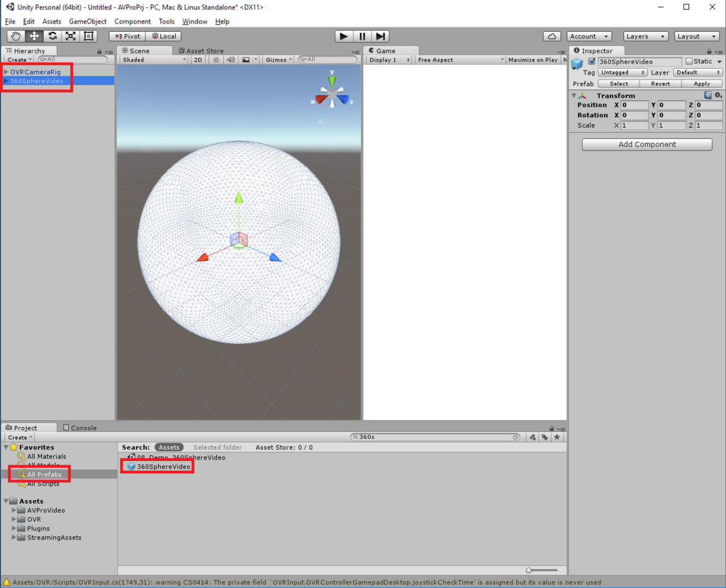This screenshot has width=726, height=588.
Task: Open the Account dropdown
Action: click(x=589, y=36)
